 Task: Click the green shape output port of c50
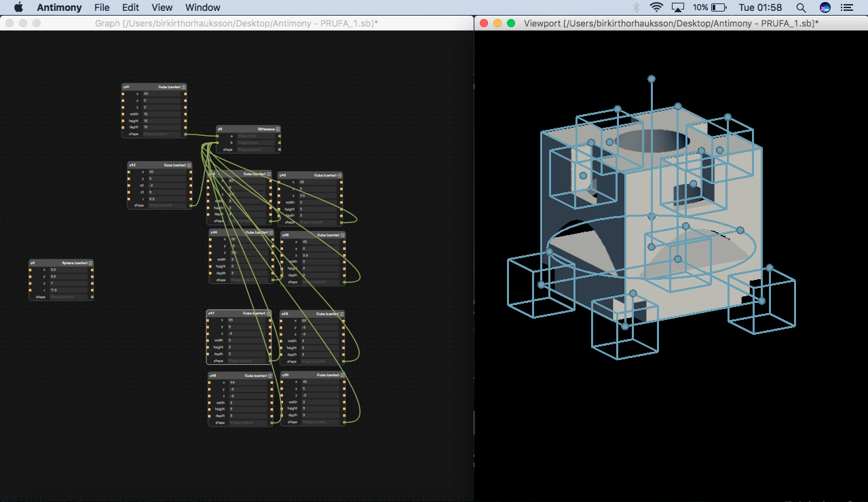pos(344,422)
